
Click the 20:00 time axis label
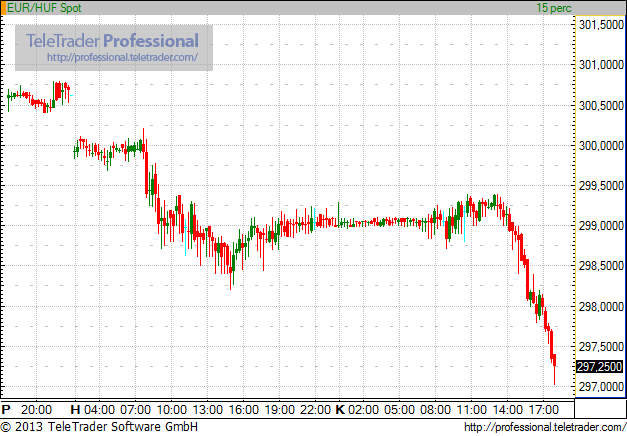pyautogui.click(x=36, y=410)
